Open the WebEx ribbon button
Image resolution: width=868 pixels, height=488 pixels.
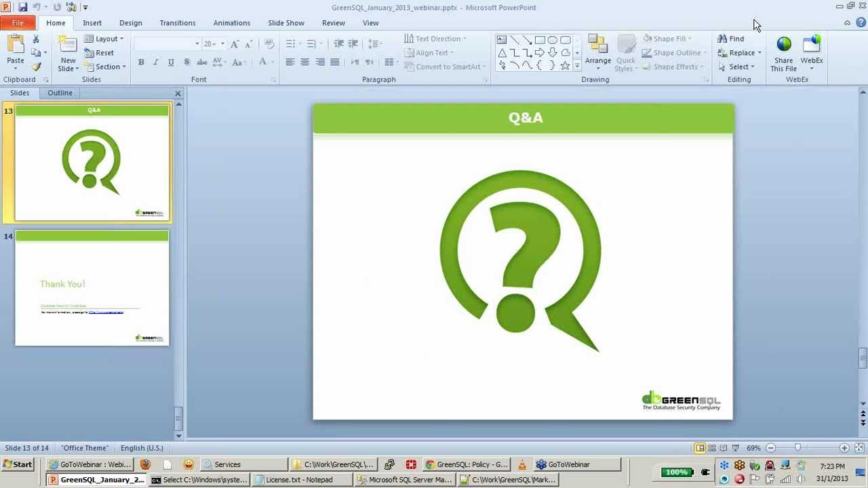811,53
